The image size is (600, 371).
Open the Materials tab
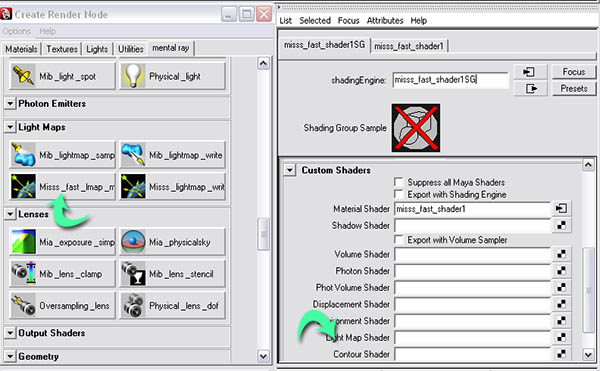(21, 49)
